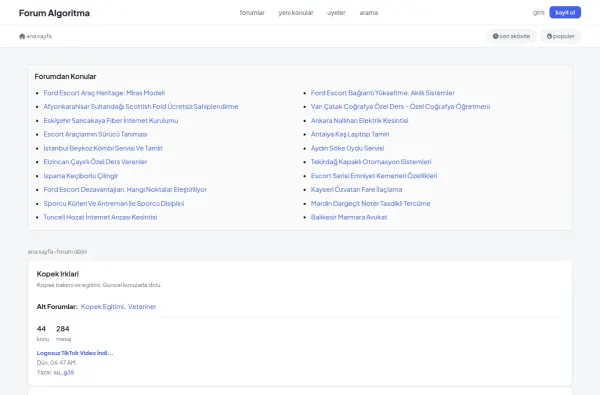Click the giris login link
The image size is (600, 395).
coord(538,13)
